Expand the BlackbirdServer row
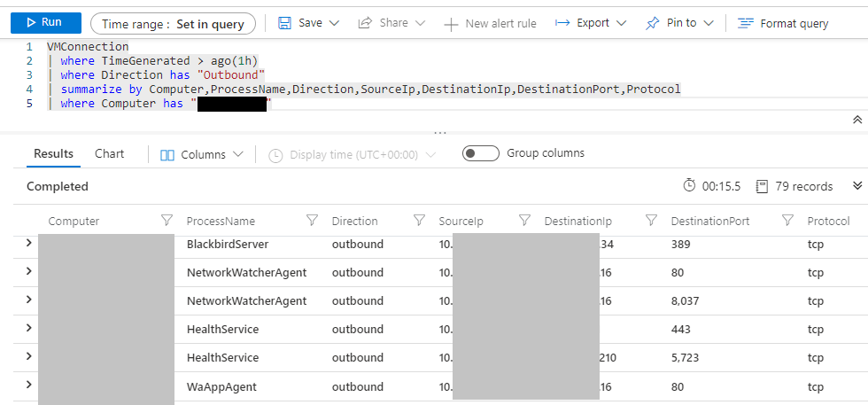The width and height of the screenshot is (868, 405). [28, 244]
